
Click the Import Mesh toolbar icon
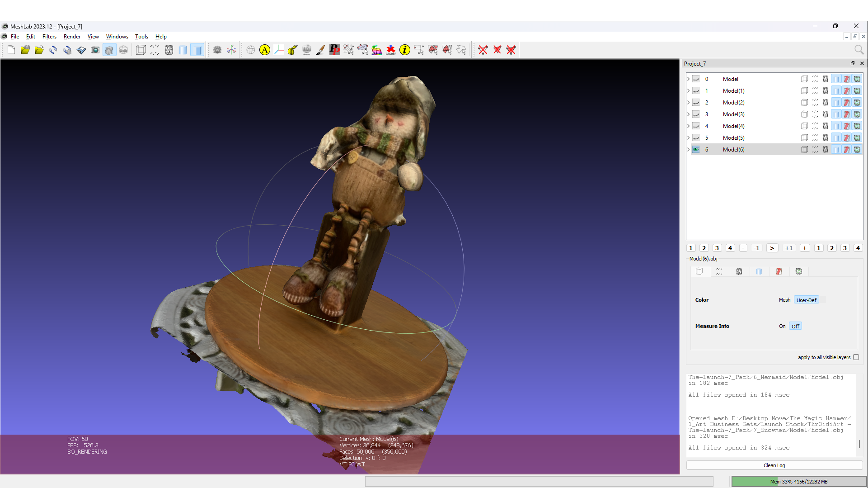pos(39,50)
